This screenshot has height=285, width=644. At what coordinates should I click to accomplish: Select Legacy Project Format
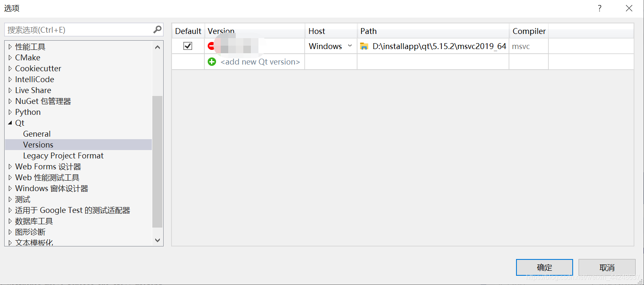[x=63, y=155]
